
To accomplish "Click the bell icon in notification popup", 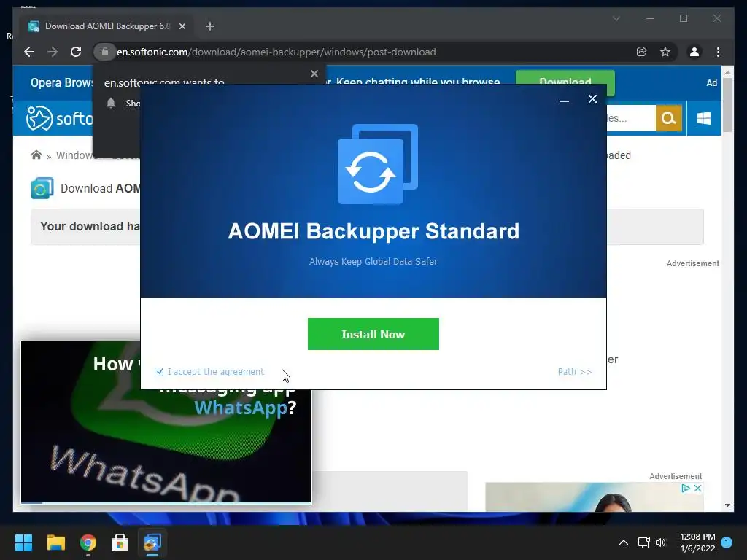I will point(111,103).
